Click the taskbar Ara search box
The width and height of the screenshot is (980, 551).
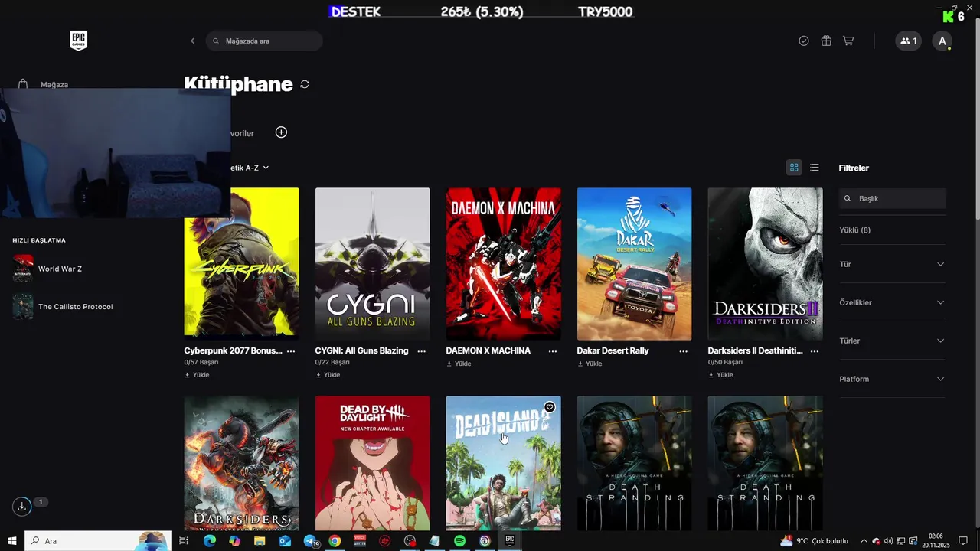pos(98,541)
